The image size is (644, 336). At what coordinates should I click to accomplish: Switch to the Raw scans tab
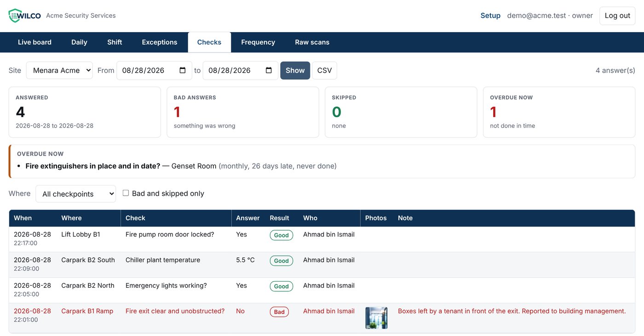[312, 42]
